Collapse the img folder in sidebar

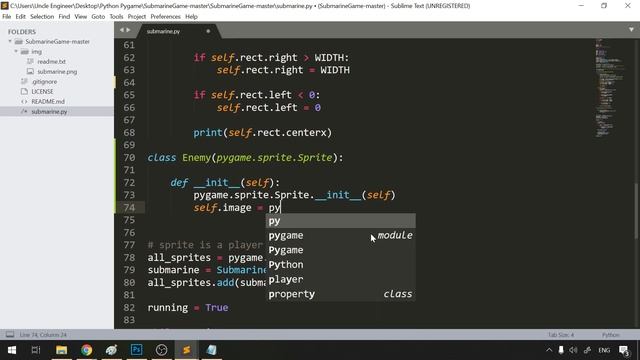16,51
